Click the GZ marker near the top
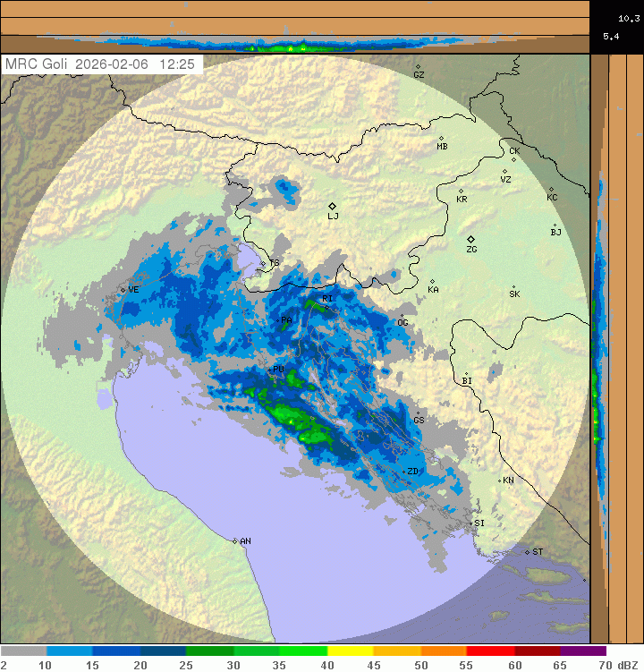 tap(416, 66)
